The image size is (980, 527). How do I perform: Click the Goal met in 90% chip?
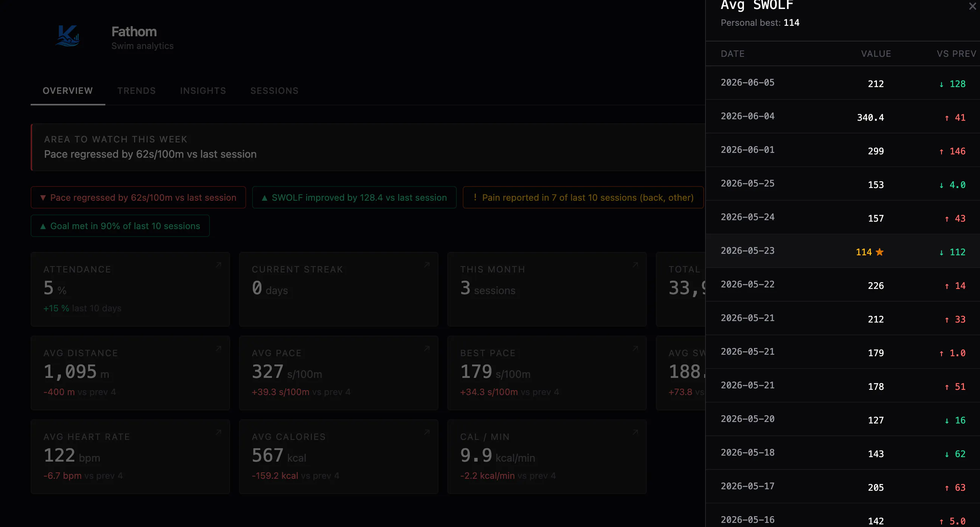120,226
